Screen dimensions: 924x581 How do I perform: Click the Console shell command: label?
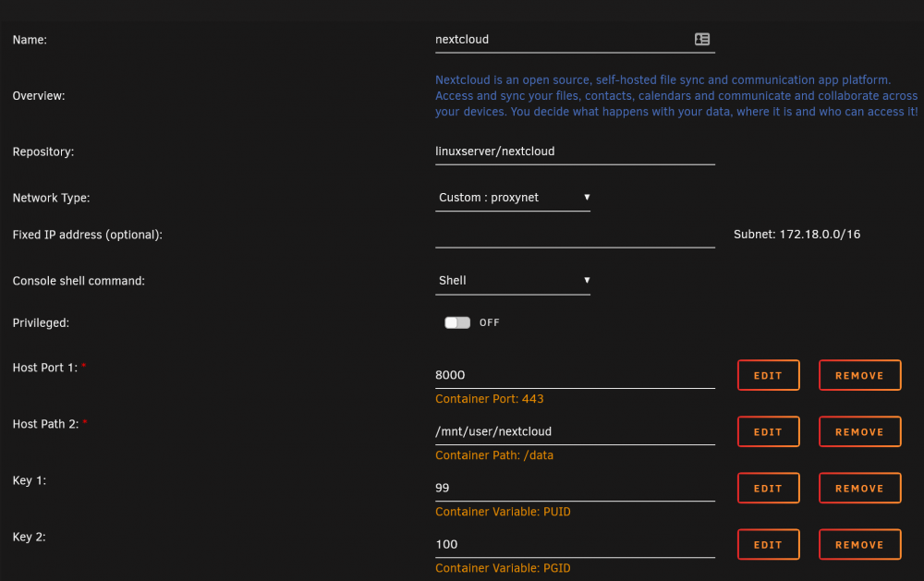tap(79, 281)
